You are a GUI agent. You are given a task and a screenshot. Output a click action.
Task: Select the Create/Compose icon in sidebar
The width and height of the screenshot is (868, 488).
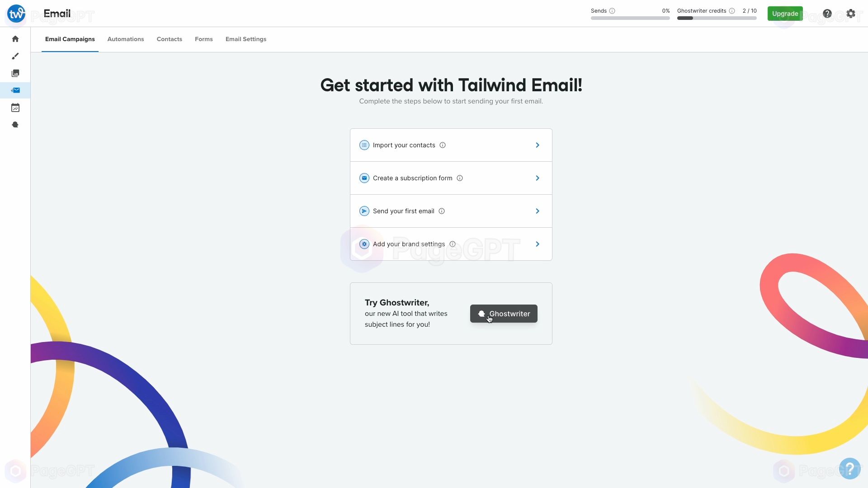[15, 56]
